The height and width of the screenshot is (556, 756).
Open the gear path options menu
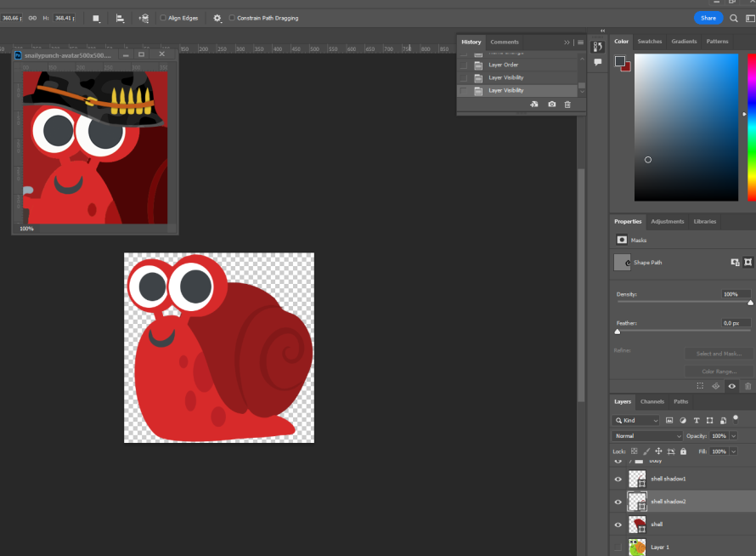click(x=217, y=19)
